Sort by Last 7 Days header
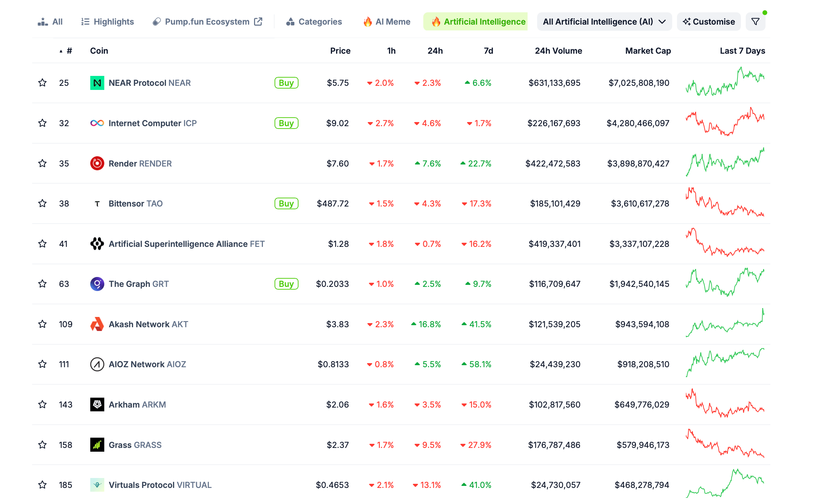The image size is (837, 504). click(x=742, y=51)
